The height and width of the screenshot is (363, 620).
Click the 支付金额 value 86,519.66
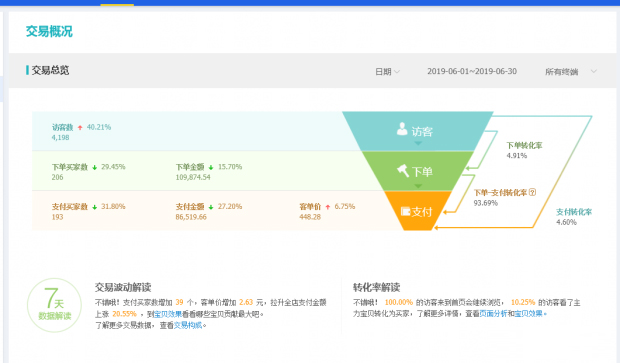(x=191, y=217)
